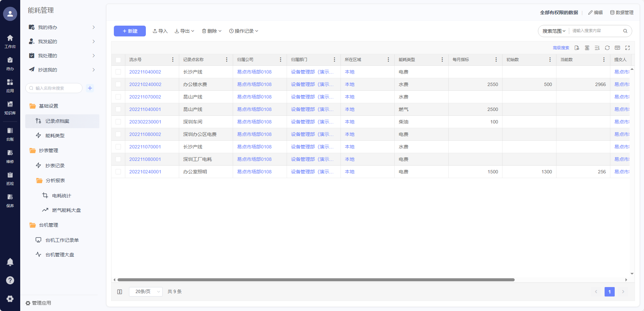Click the fullscreen expand icon
644x311 pixels.
[627, 48]
